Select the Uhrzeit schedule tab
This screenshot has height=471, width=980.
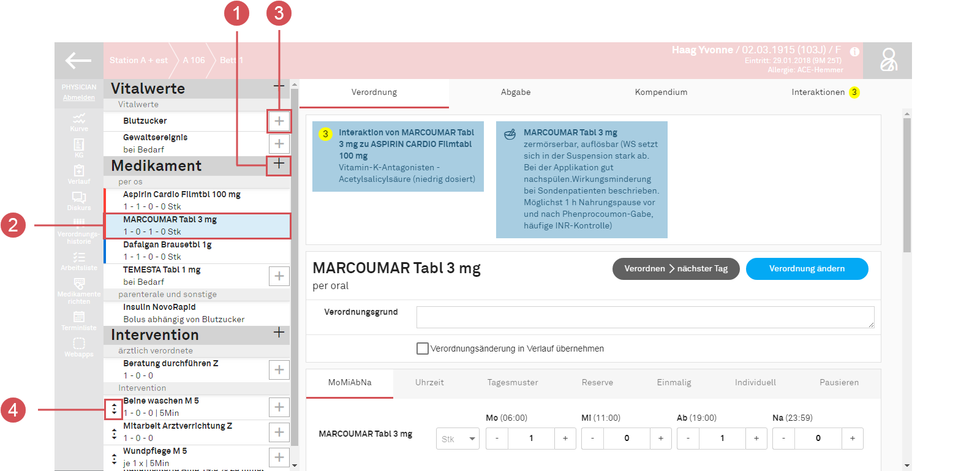pos(429,383)
